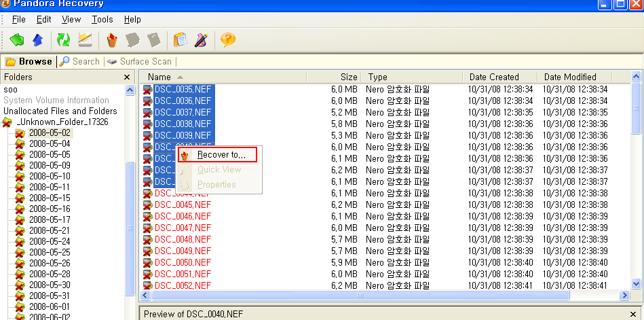
Task: Select the 2008-05-15 folder
Action: coord(50,198)
